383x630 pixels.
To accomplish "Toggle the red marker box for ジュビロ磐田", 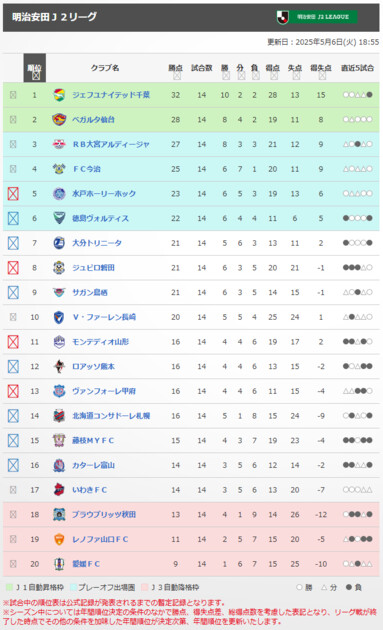I will [13, 268].
